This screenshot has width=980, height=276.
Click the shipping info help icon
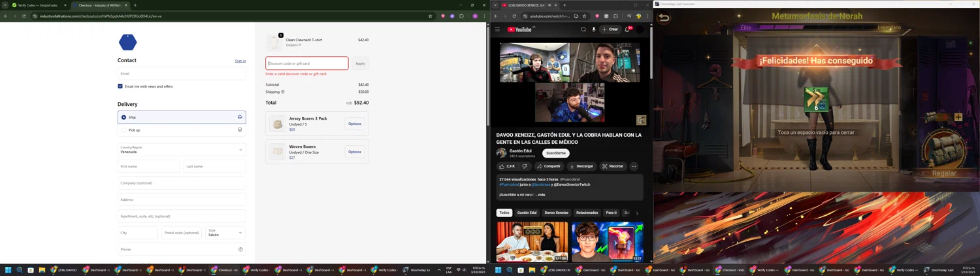[x=283, y=92]
